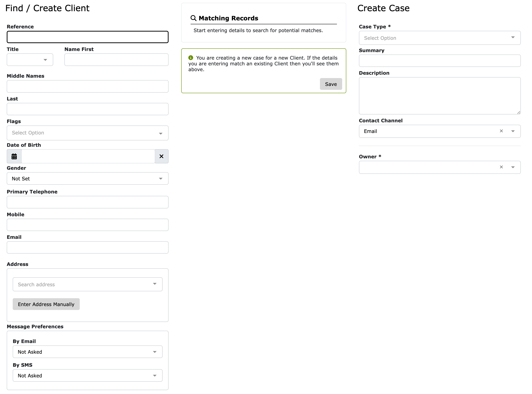
Task: Open the By Email preference dropdown
Action: pyautogui.click(x=88, y=352)
